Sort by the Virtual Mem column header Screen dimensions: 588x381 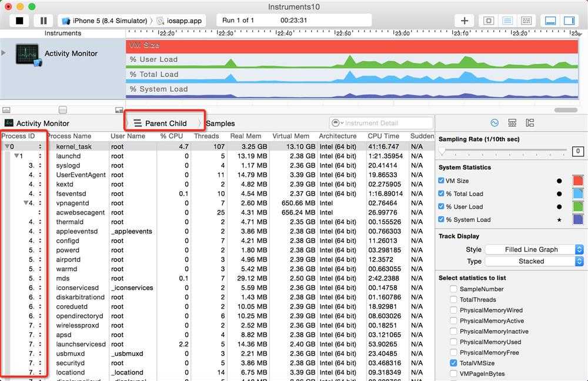pos(291,136)
